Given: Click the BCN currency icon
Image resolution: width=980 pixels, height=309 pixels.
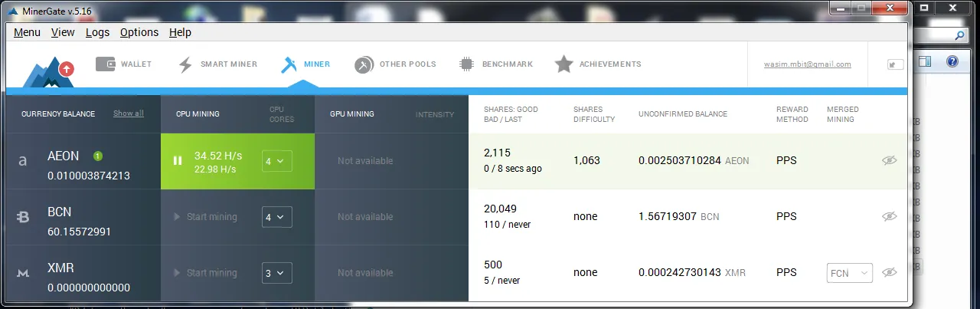Looking at the screenshot, I should tap(23, 218).
